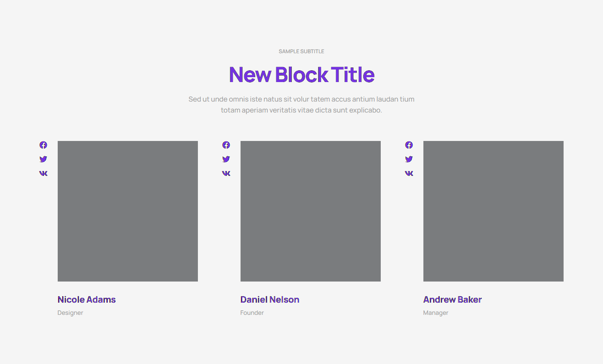Open Daniel Nelson's VK icon
Screen dimensions: 603x364
coord(226,173)
